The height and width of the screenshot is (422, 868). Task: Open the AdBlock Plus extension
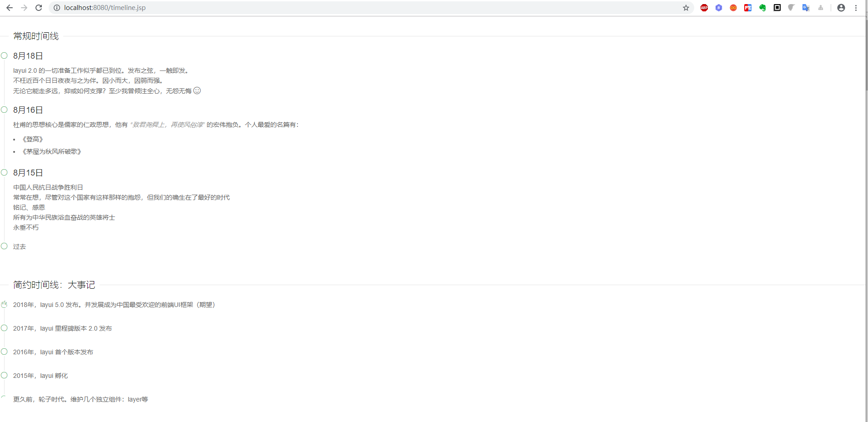704,8
